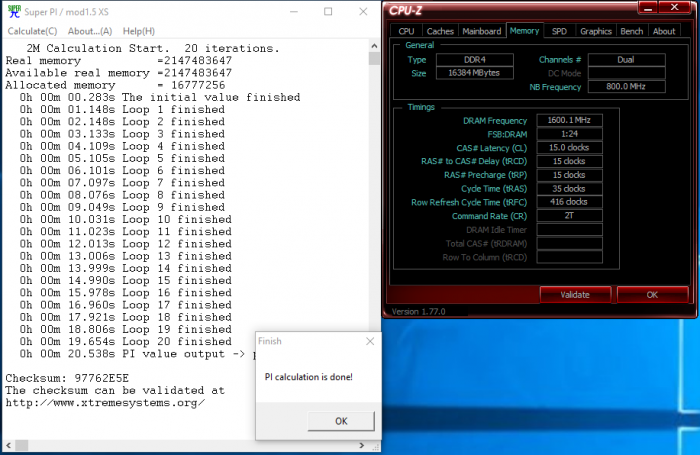The height and width of the screenshot is (455, 700).
Task: Select the Memory tab
Action: pyautogui.click(x=525, y=30)
